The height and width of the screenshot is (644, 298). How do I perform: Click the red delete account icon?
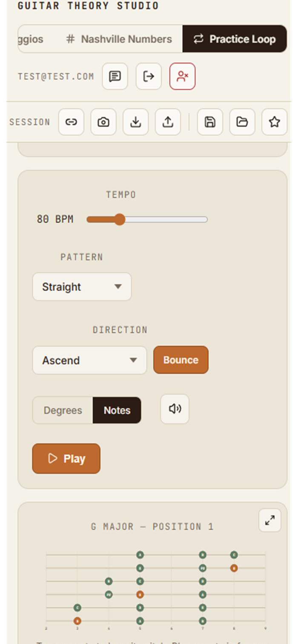(183, 77)
